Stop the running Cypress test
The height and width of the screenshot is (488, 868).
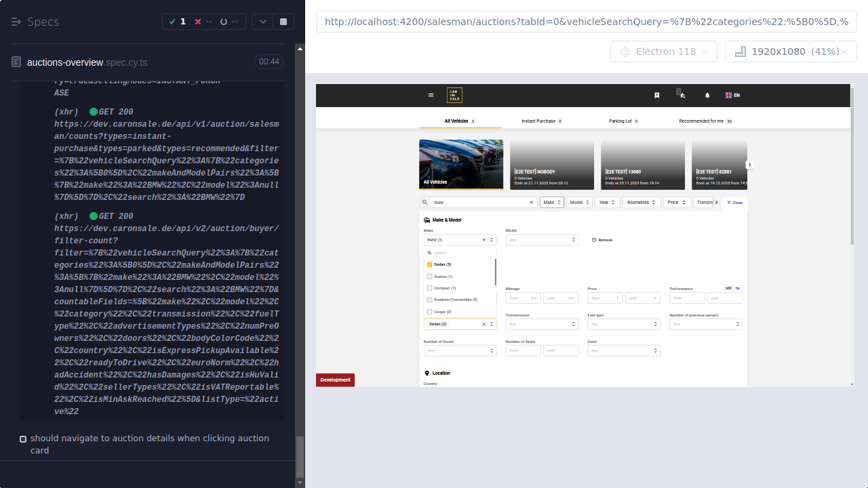tap(283, 21)
